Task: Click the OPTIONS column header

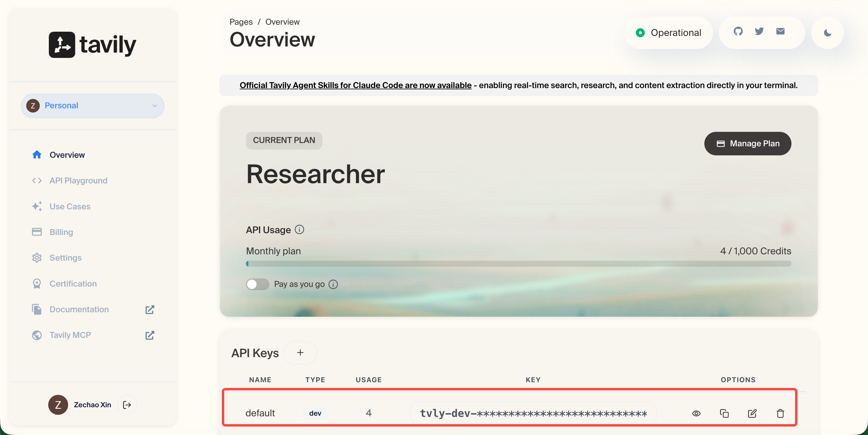Action: [x=738, y=380]
